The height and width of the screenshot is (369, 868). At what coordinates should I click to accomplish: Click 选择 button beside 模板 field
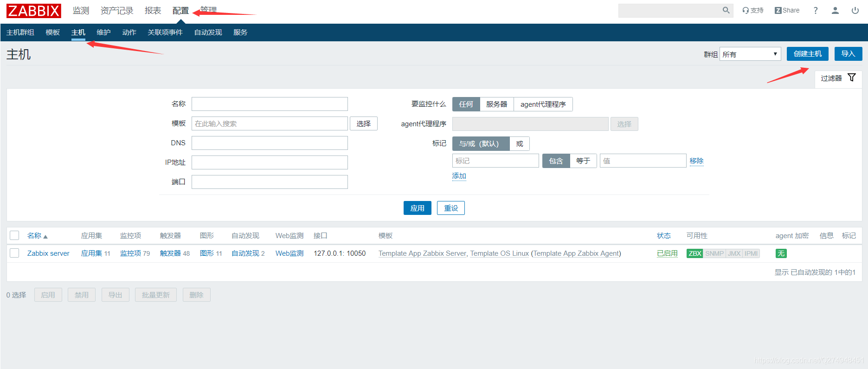click(x=364, y=123)
